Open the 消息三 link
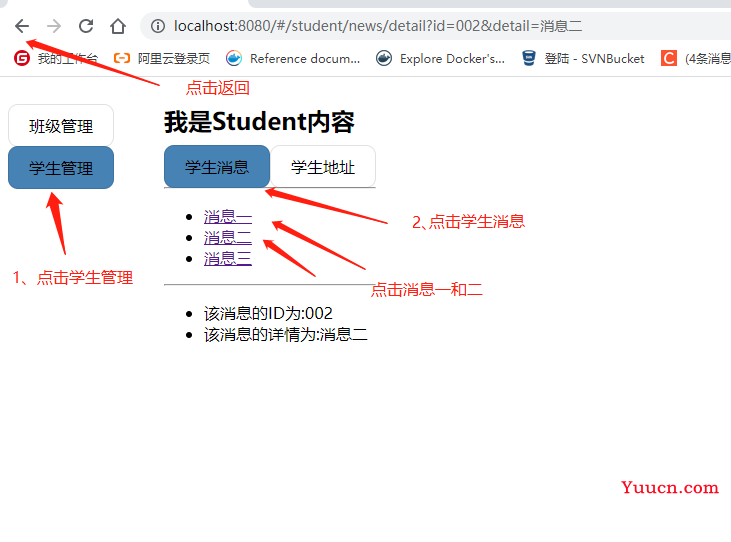Image resolution: width=731 pixels, height=542 pixels. (x=228, y=258)
